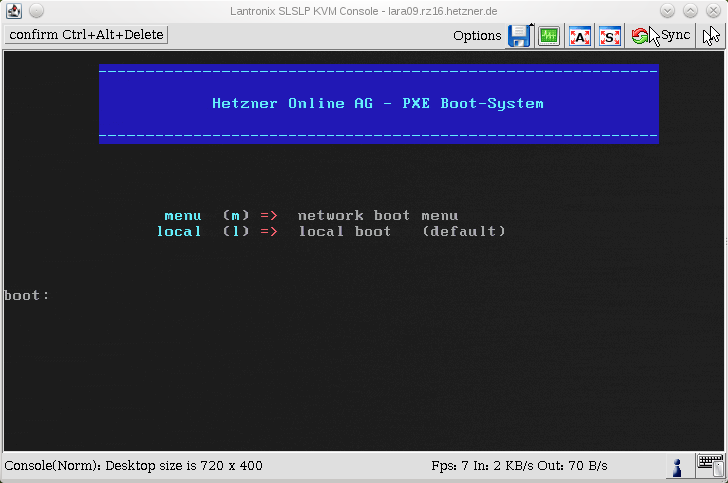The width and height of the screenshot is (728, 483).
Task: Toggle the mouse cursor icon in toolbar
Action: [711, 36]
